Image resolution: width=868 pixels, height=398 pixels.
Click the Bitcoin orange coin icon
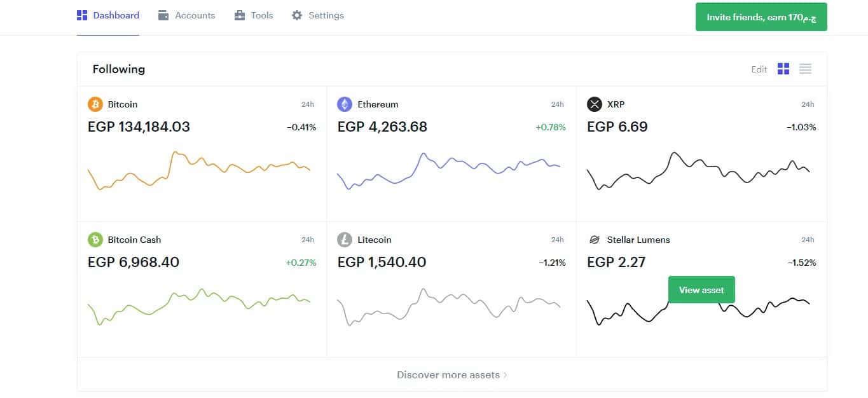95,104
